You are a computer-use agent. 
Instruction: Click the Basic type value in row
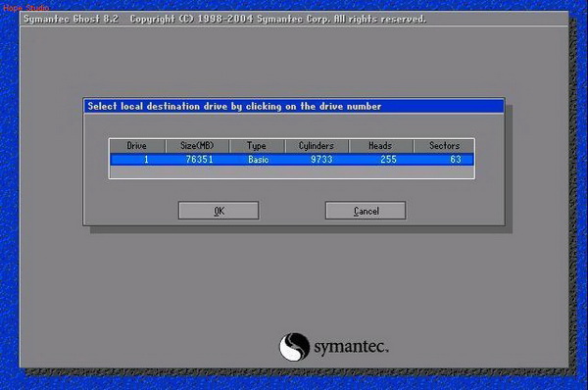259,160
